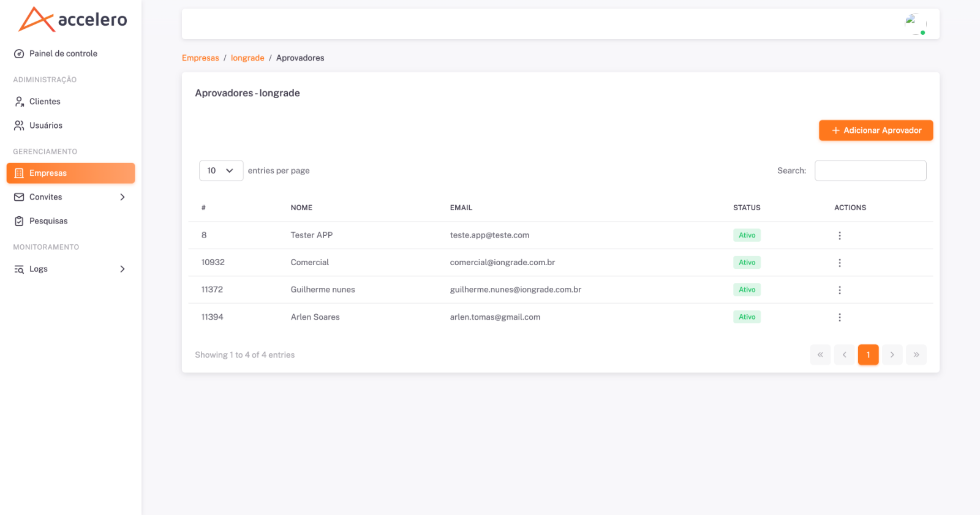
Task: Click the Search input field
Action: (x=870, y=171)
